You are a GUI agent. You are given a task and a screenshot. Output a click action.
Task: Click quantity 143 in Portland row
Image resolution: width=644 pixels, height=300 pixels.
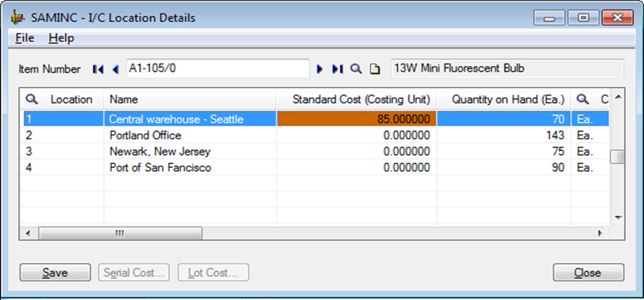pos(503,135)
